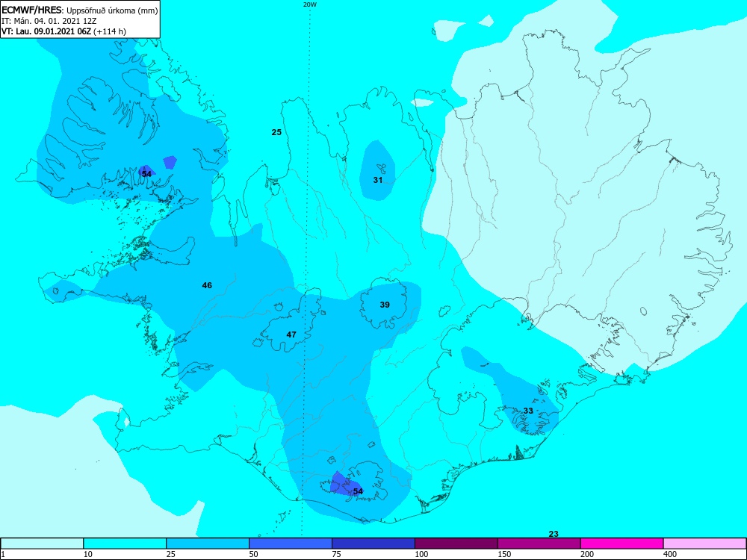Select the 10–25 mm cyan legend swatch

click(x=125, y=544)
